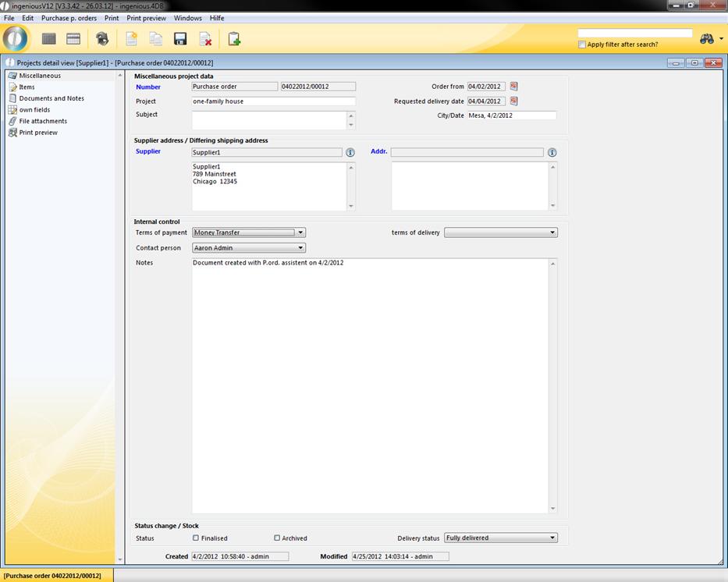This screenshot has width=728, height=582.
Task: Open the Windows menu in menu bar
Action: tap(187, 18)
